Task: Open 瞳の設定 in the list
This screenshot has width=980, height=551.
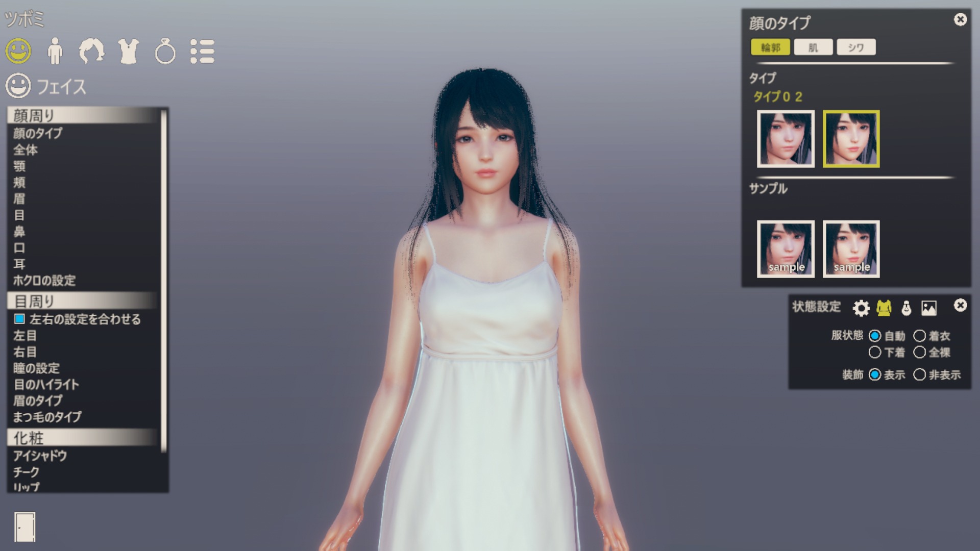Action: pyautogui.click(x=36, y=368)
